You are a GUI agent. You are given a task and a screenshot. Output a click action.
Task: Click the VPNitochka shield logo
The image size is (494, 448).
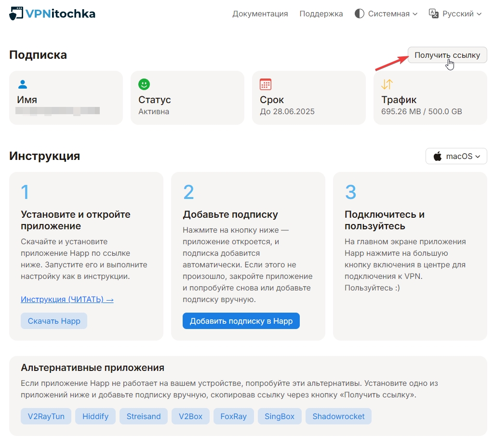(16, 13)
